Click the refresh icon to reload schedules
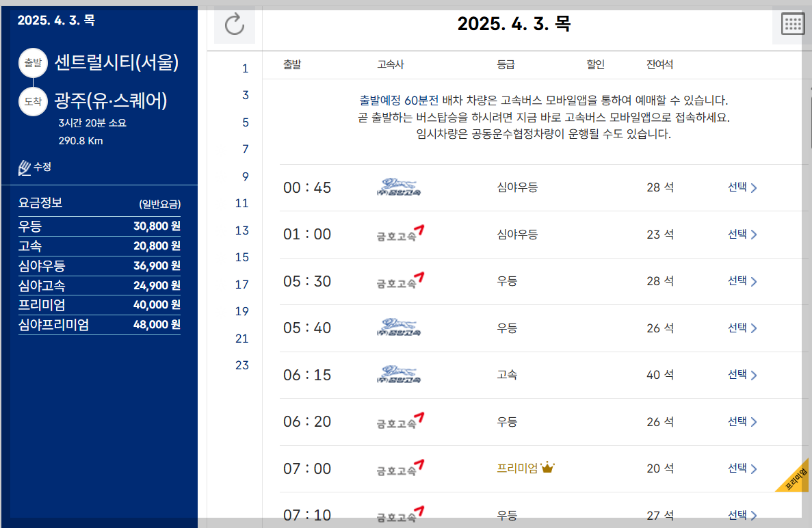The width and height of the screenshot is (812, 528). point(235,25)
